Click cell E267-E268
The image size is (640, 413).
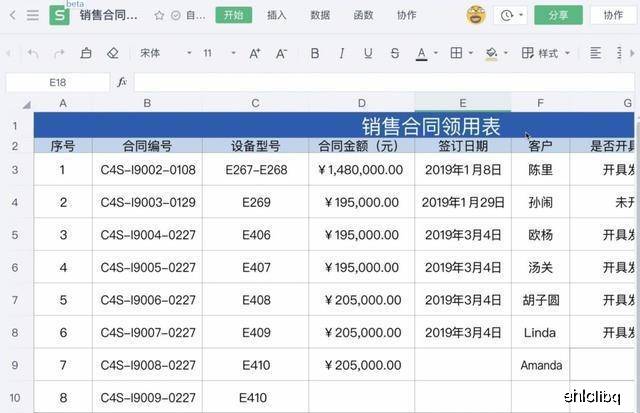[256, 170]
